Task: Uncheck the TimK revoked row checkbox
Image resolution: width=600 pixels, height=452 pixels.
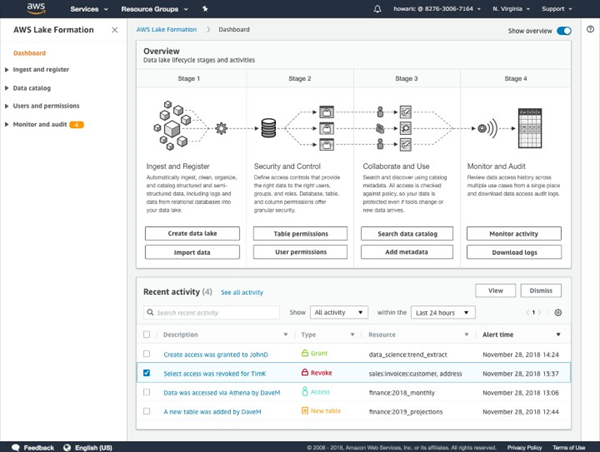Action: point(147,372)
